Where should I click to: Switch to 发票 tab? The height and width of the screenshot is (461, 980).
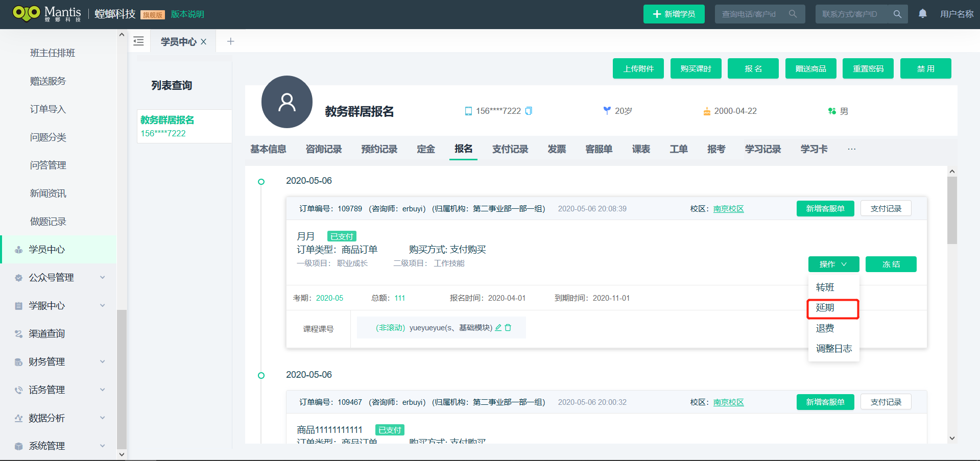(557, 149)
